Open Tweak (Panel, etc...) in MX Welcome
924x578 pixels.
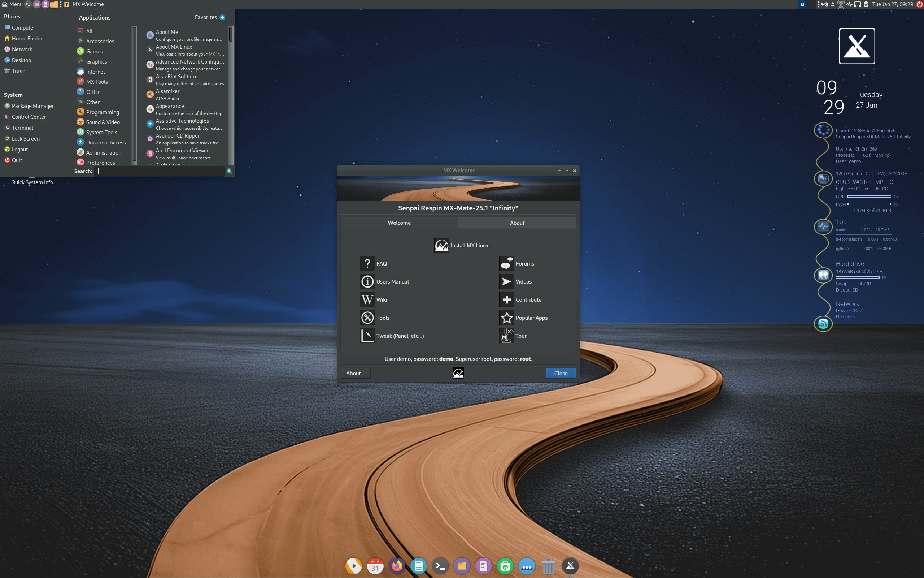(x=392, y=336)
